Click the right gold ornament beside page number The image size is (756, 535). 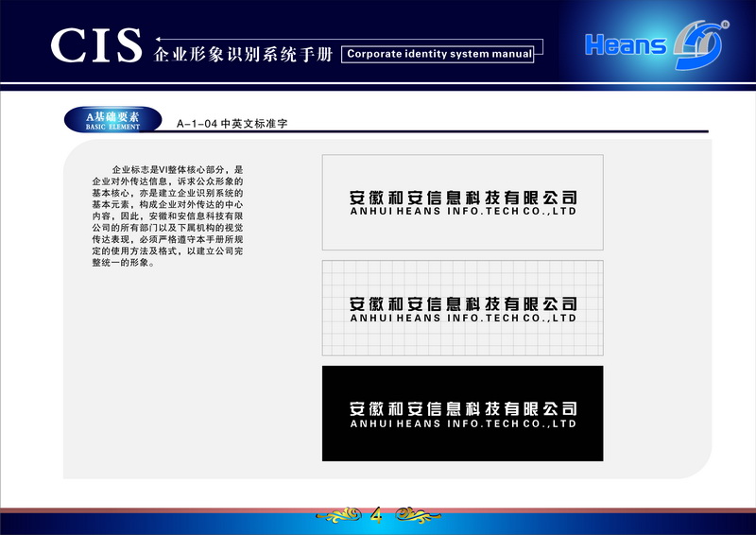point(418,515)
